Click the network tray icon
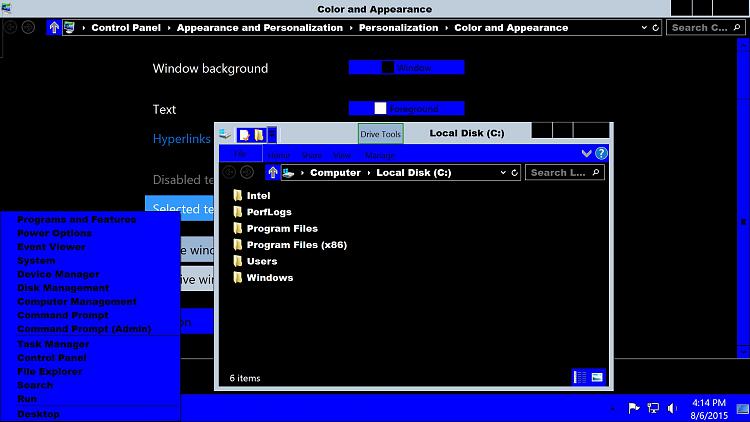This screenshot has width=750, height=422. tap(653, 408)
